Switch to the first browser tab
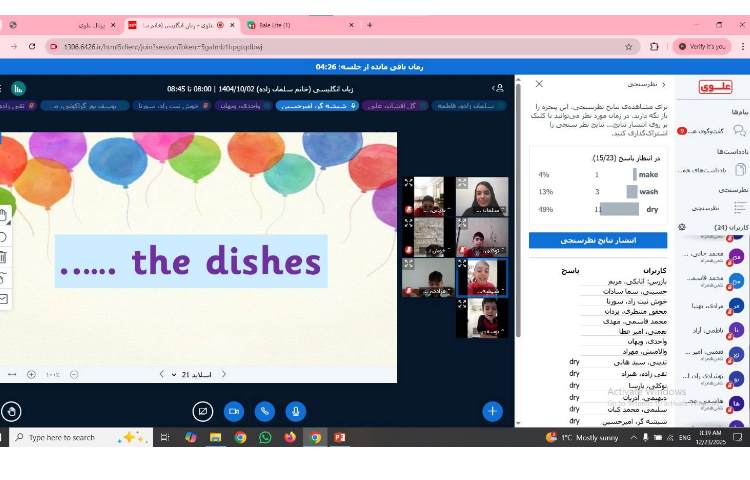This screenshot has width=750, height=480. (62, 25)
